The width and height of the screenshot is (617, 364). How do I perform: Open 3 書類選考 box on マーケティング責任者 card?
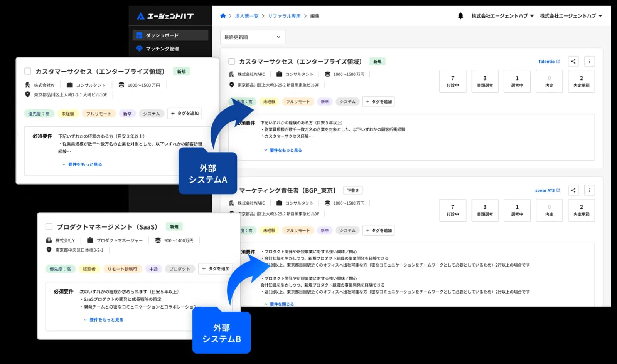(x=485, y=210)
